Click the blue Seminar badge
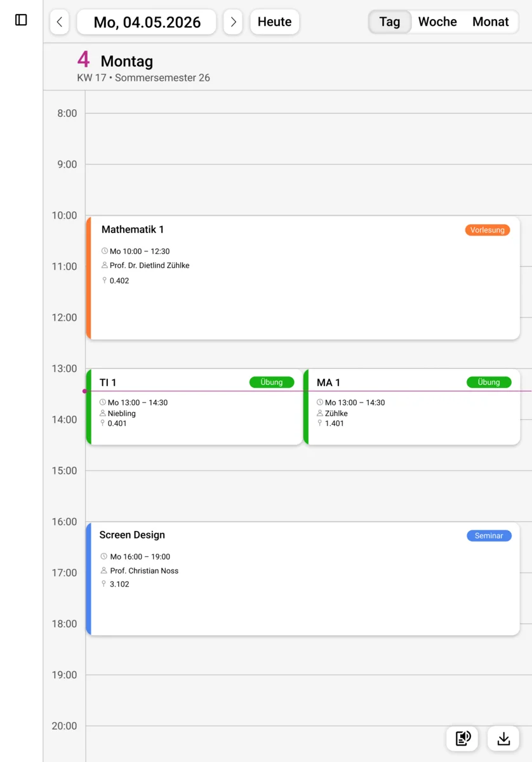532x762 pixels. pos(489,536)
